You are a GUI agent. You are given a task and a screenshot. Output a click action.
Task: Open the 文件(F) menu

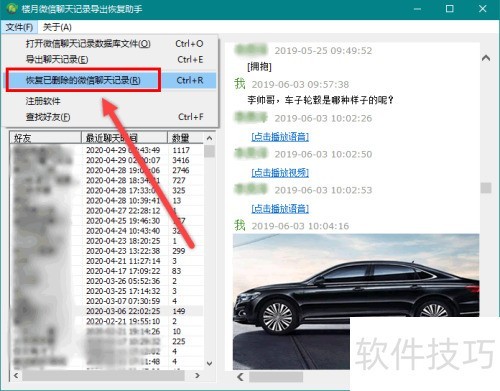pyautogui.click(x=19, y=27)
